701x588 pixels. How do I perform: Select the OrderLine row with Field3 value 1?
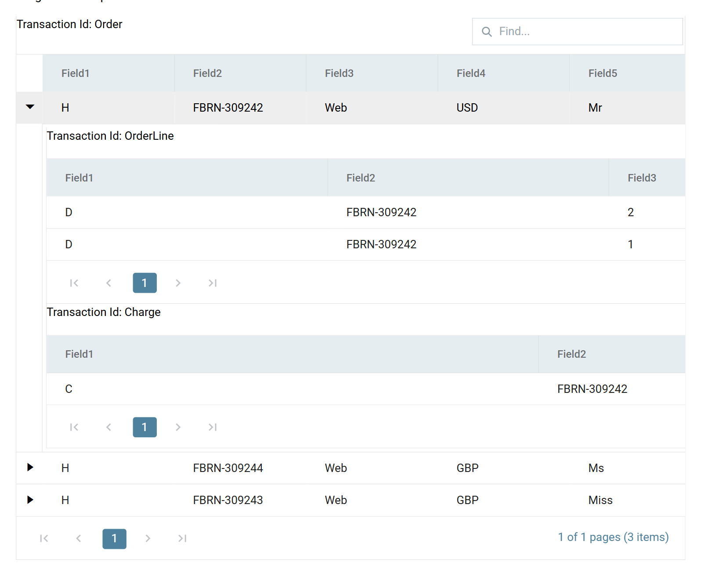[366, 244]
